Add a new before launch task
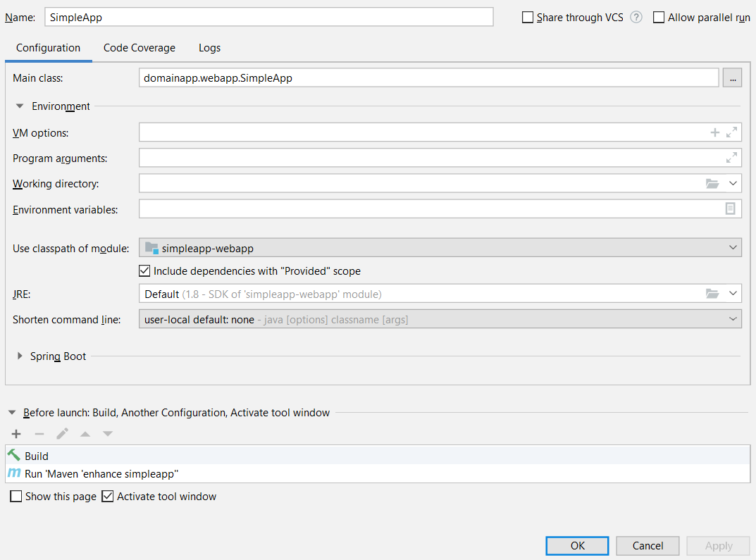Image resolution: width=756 pixels, height=560 pixels. [x=16, y=434]
